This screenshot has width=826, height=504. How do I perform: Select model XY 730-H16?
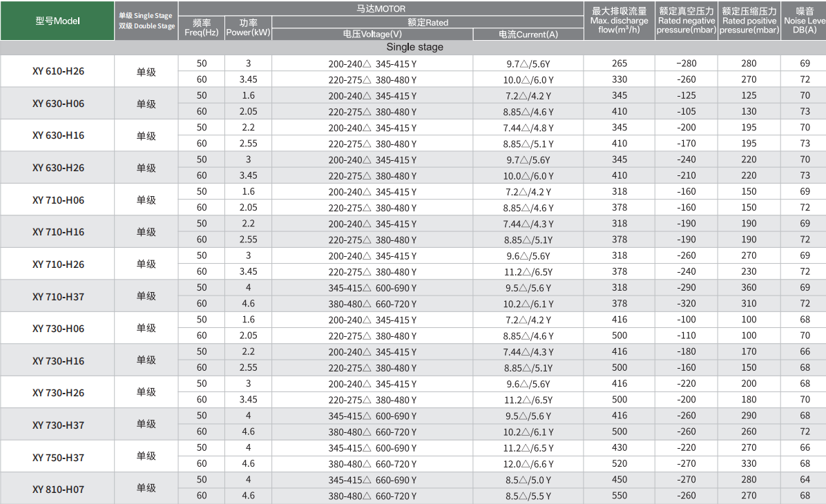58,361
